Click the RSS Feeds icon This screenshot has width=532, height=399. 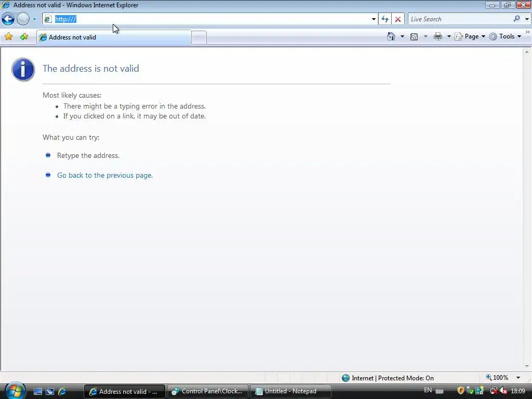click(414, 37)
